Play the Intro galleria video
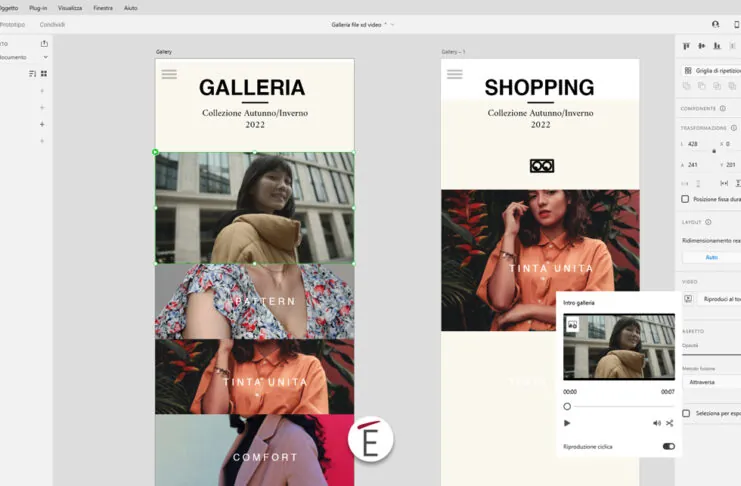 567,423
